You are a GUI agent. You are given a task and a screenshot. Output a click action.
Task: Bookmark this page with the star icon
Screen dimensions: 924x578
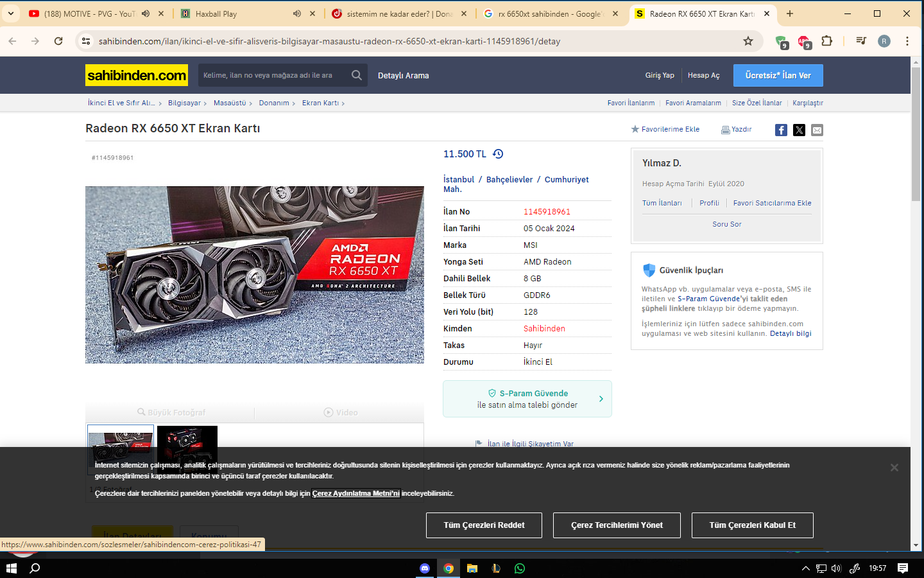748,41
